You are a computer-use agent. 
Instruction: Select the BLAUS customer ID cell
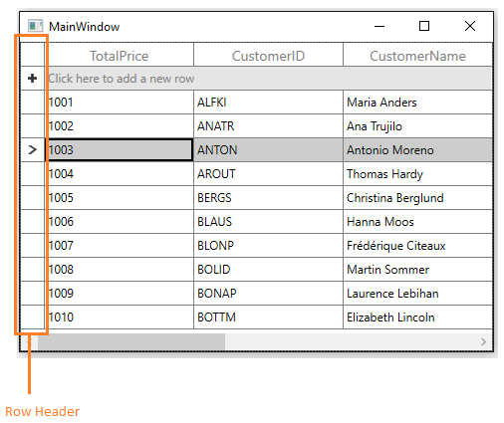268,222
